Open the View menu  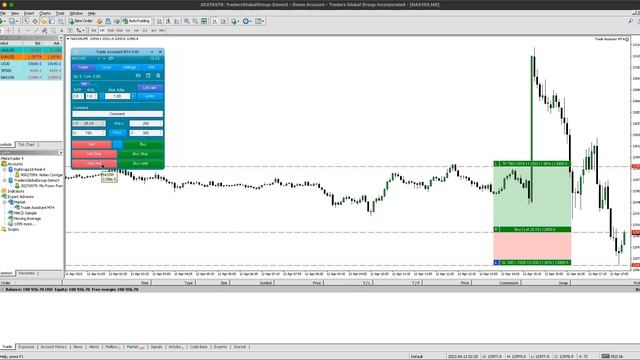15,13
